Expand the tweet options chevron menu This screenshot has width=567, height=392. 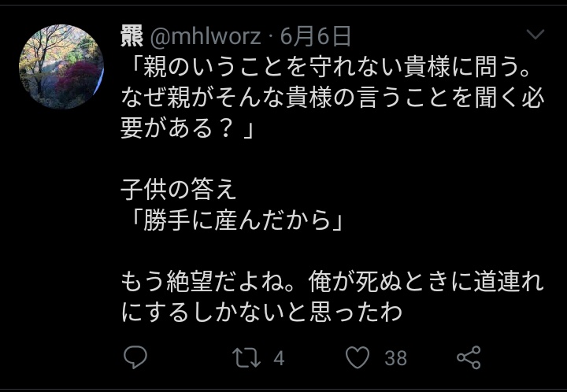(x=535, y=35)
